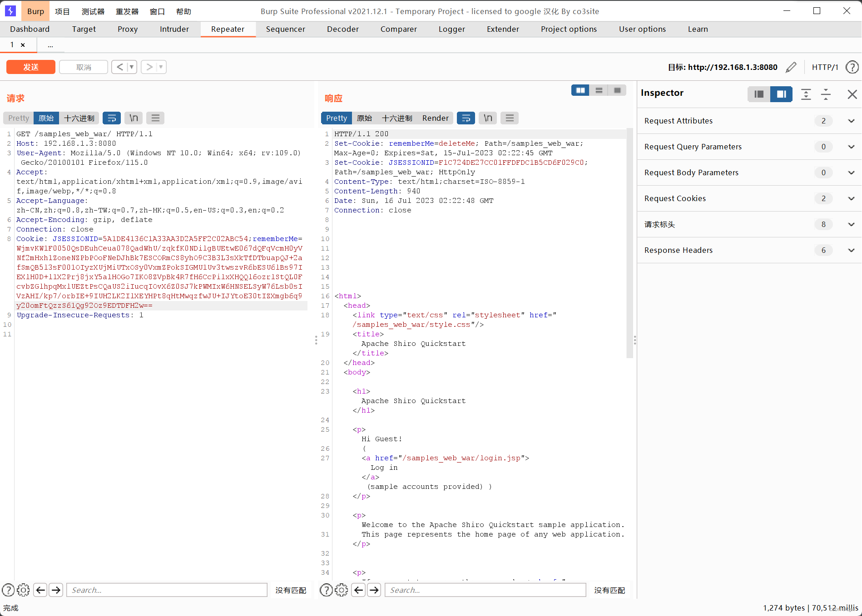
Task: Click the Burp logo icon in title bar
Action: point(10,11)
